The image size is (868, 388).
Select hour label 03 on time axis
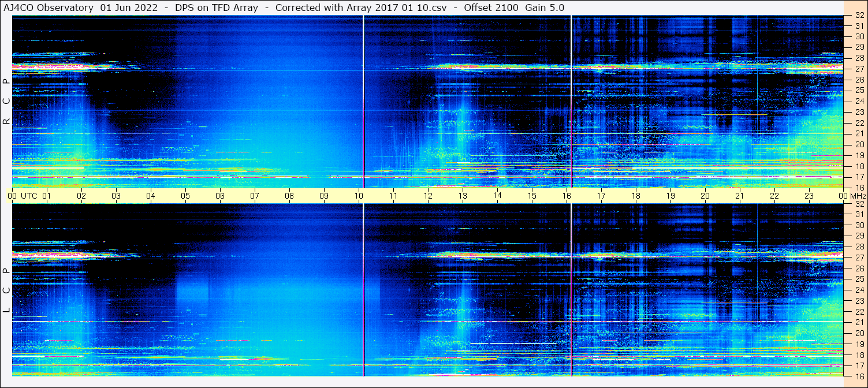coord(116,196)
